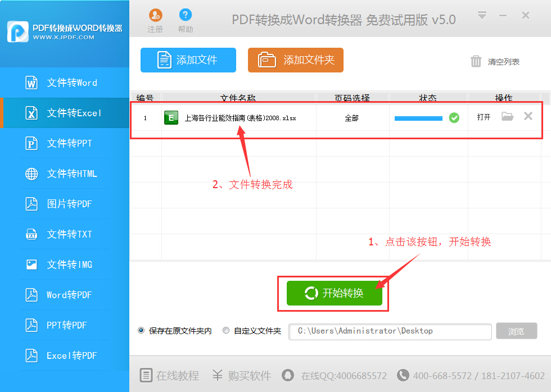Select the 文件转TXT sidebar item

tap(65, 234)
